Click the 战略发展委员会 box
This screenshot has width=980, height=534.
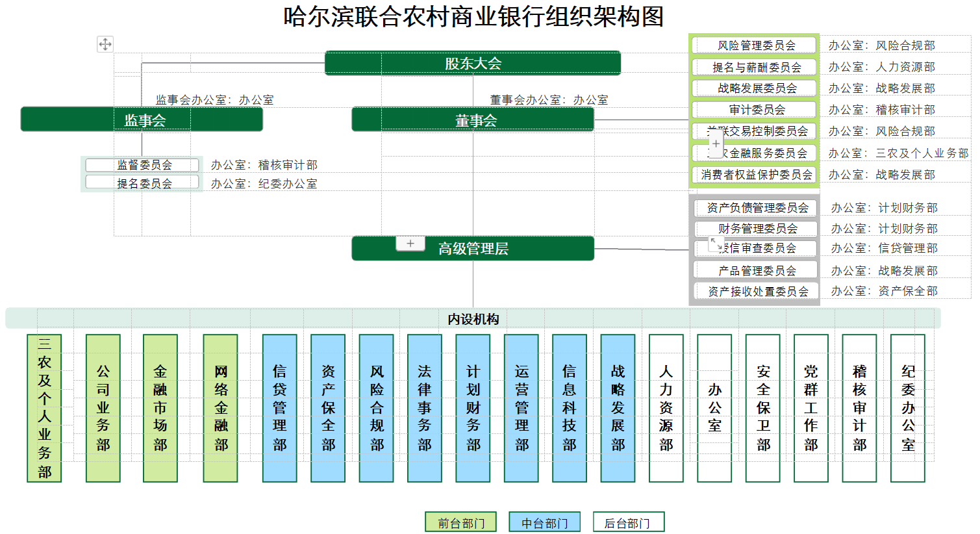click(x=754, y=88)
